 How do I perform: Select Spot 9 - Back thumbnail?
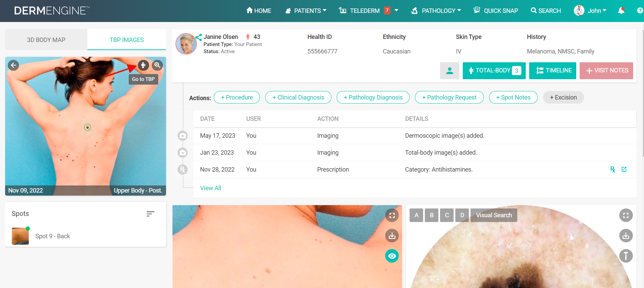(20, 236)
